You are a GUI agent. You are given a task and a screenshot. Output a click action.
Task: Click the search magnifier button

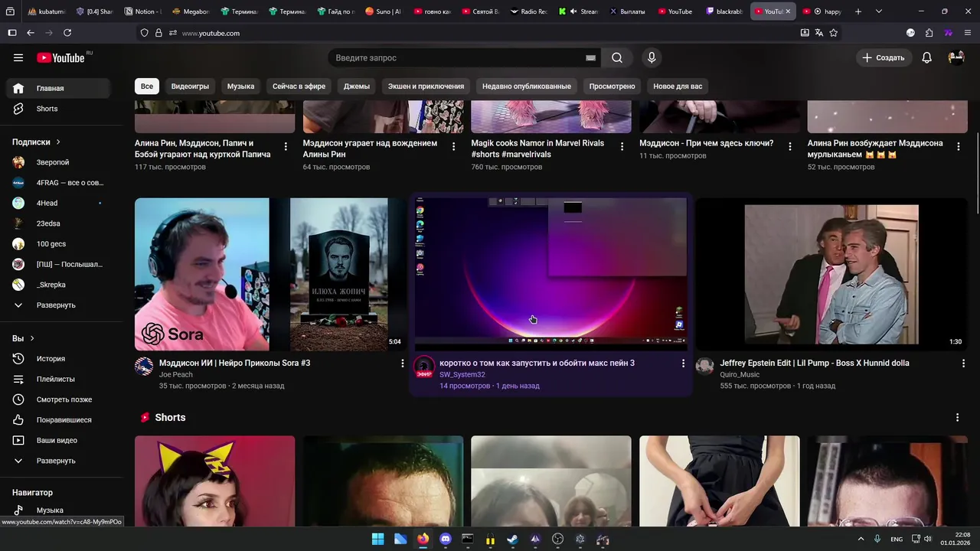click(x=617, y=57)
